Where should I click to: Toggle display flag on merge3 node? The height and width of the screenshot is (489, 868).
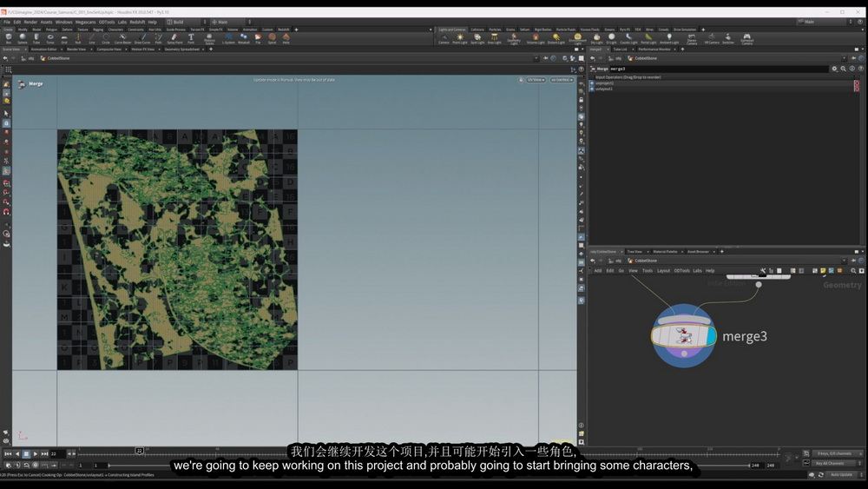tap(711, 335)
